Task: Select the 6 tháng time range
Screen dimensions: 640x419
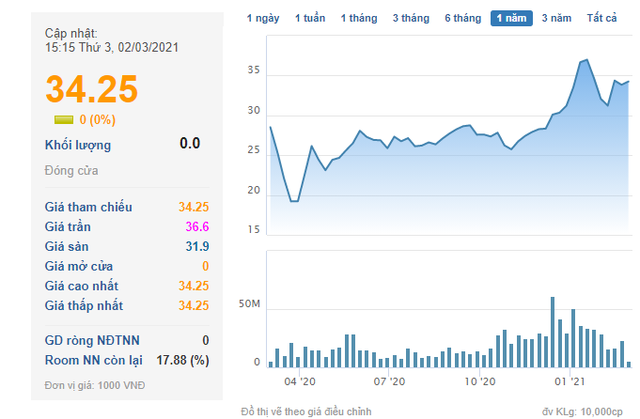Action: (463, 18)
